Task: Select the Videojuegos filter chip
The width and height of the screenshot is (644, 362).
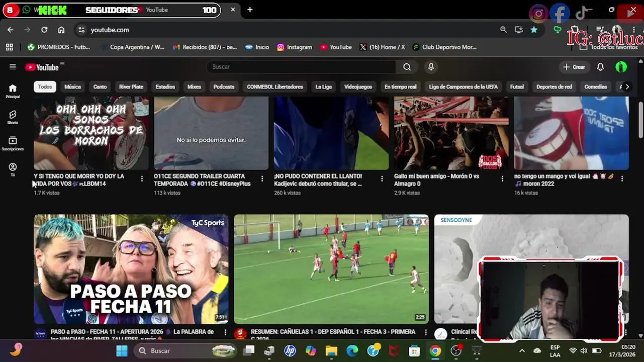Action: pyautogui.click(x=358, y=86)
